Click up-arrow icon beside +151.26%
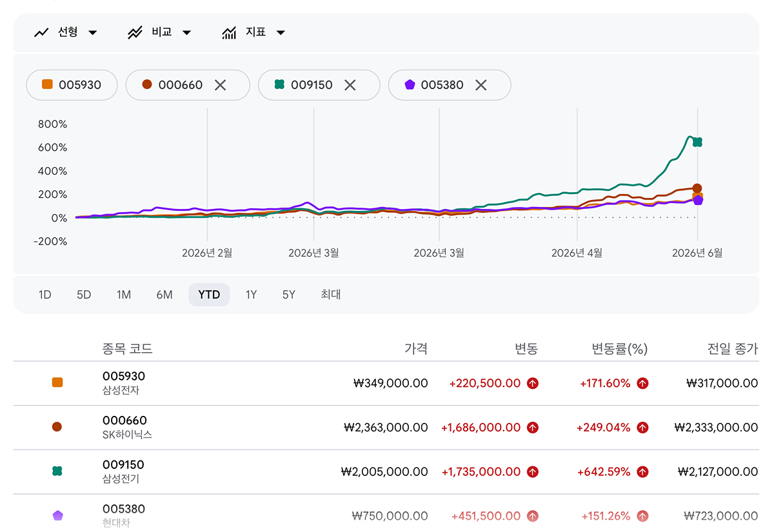Viewport: 774px width, 532px height. (x=642, y=516)
